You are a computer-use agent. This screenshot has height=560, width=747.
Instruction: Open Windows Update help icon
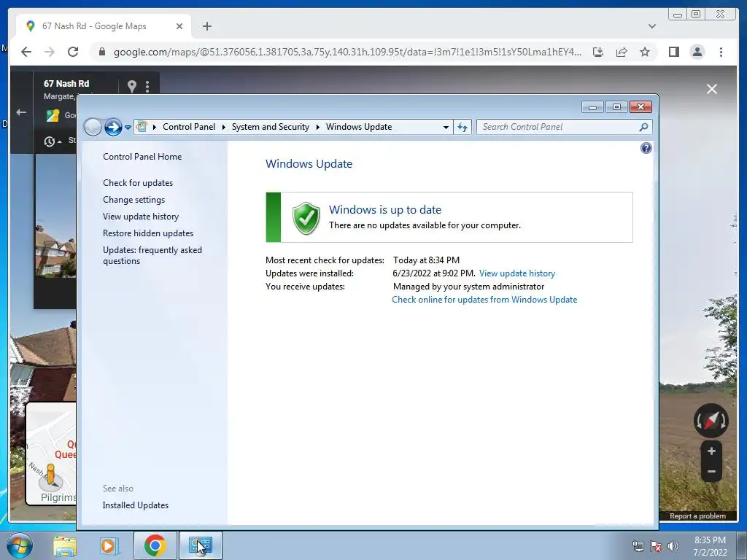click(646, 148)
